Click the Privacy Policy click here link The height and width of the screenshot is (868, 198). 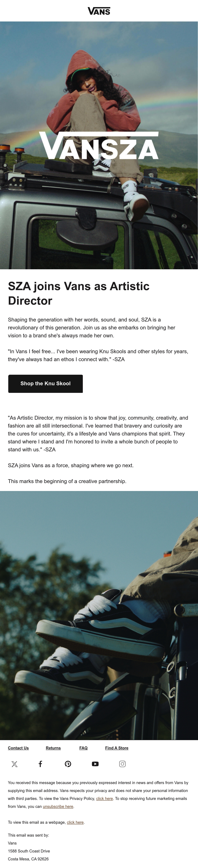(104, 798)
